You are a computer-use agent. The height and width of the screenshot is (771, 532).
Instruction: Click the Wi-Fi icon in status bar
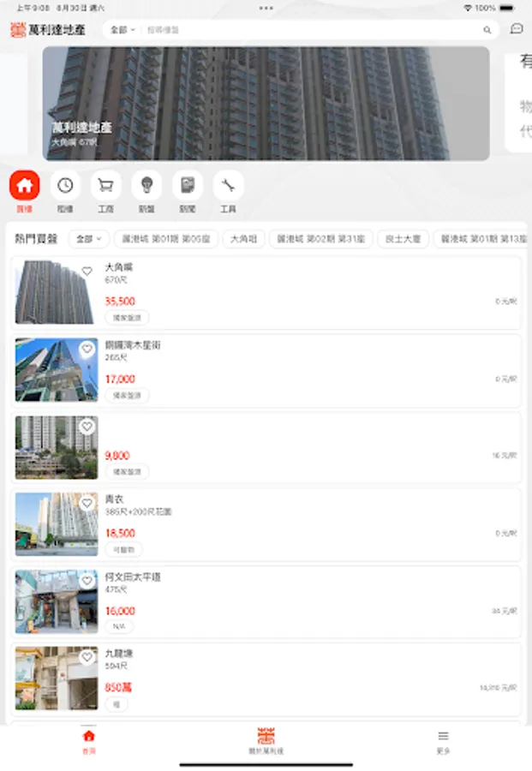pyautogui.click(x=468, y=8)
